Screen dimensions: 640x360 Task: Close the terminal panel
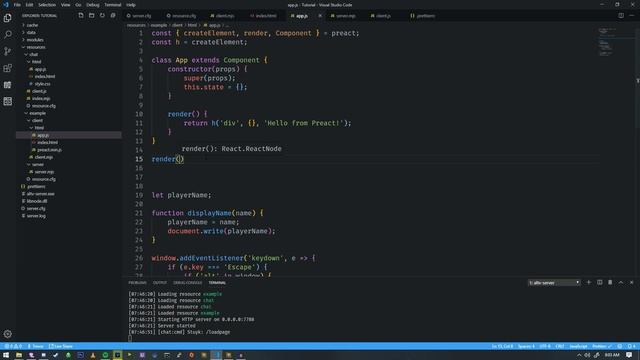point(631,282)
